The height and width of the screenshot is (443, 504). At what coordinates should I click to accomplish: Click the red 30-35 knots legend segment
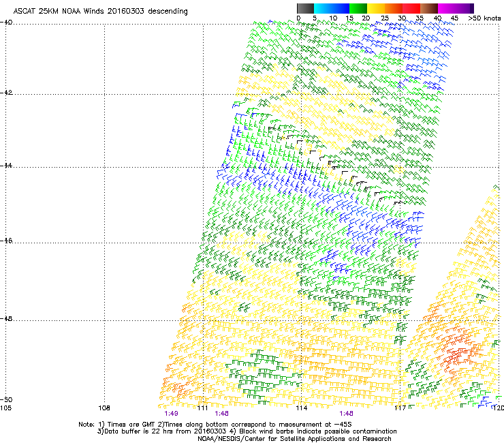pos(411,8)
